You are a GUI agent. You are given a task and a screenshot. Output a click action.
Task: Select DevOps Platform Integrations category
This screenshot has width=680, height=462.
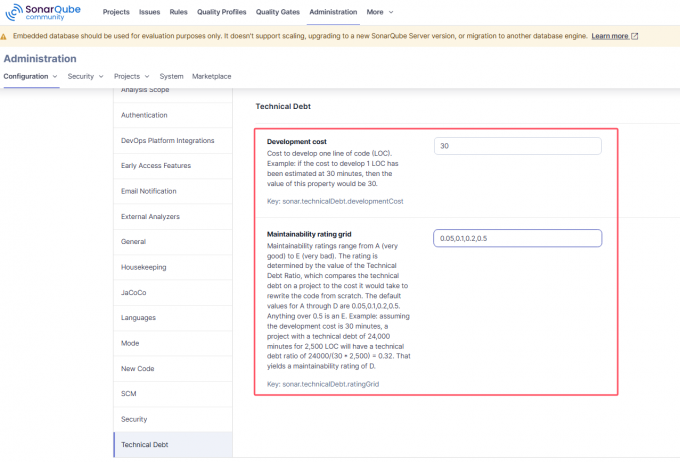[167, 140]
